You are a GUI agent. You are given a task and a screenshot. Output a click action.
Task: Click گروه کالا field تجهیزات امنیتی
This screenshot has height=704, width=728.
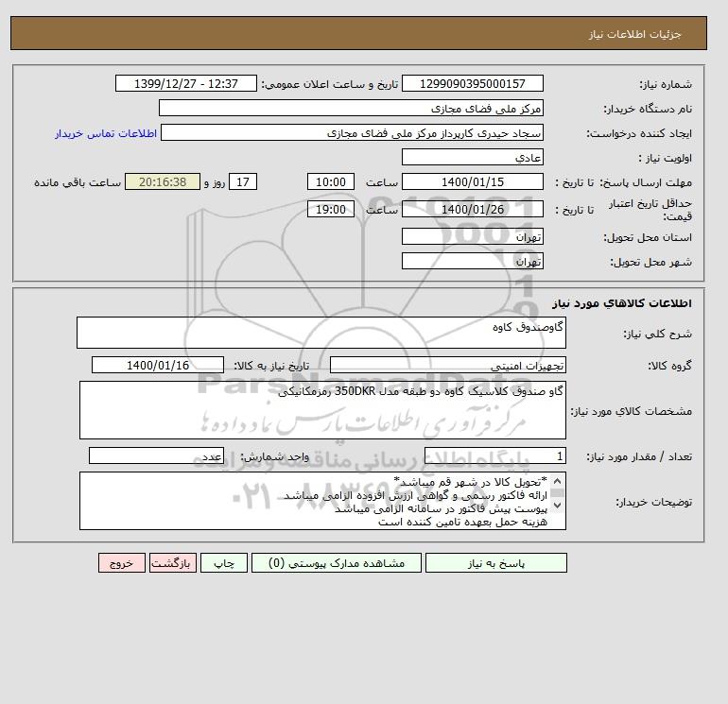coord(447,365)
